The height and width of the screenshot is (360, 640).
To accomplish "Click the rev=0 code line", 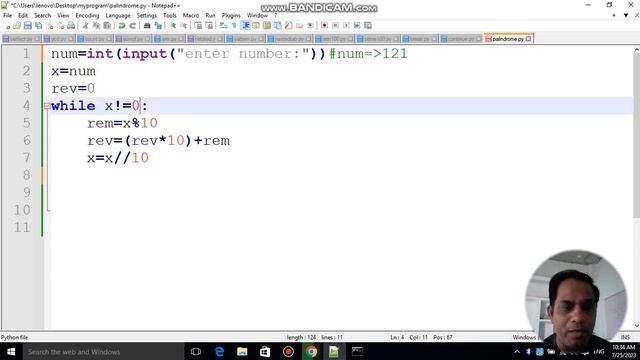I will [73, 89].
